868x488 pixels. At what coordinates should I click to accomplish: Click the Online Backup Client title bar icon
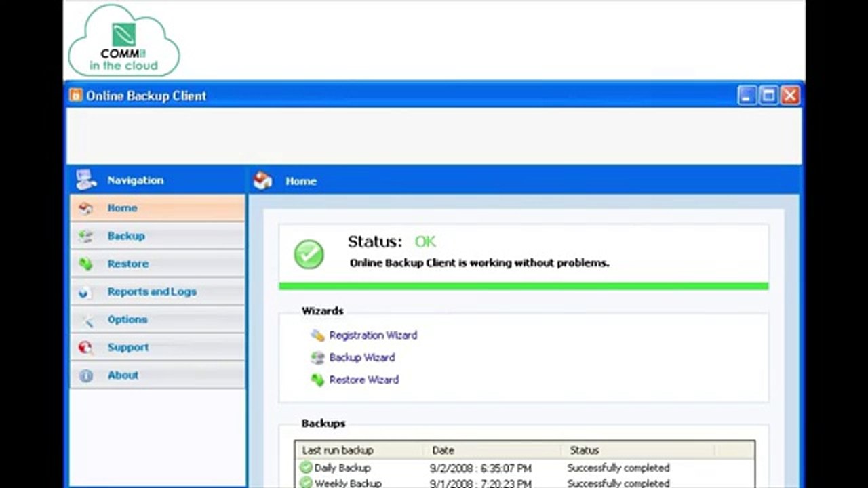[75, 96]
